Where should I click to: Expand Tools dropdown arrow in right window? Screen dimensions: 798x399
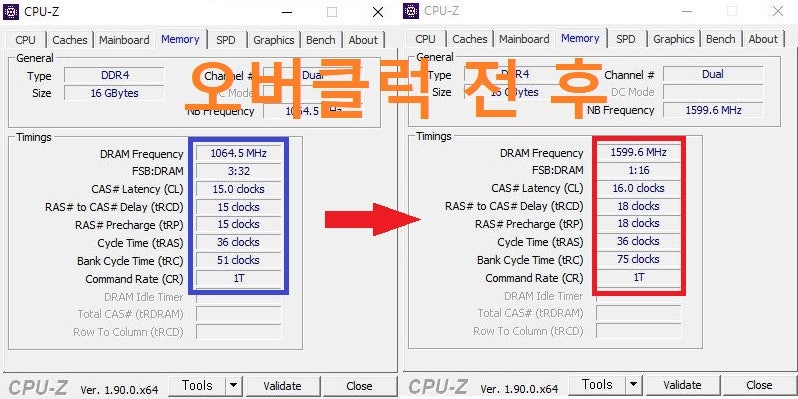pyautogui.click(x=633, y=384)
